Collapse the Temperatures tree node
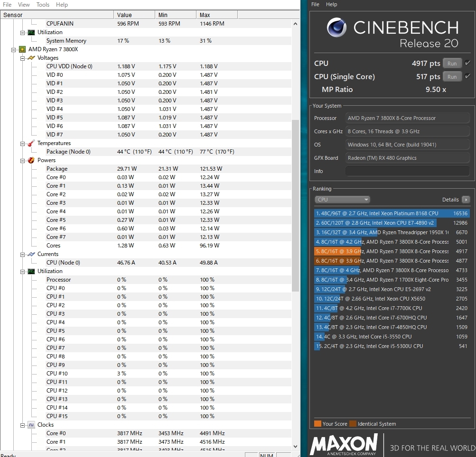Viewport: 476px width, 457px height. [22, 144]
